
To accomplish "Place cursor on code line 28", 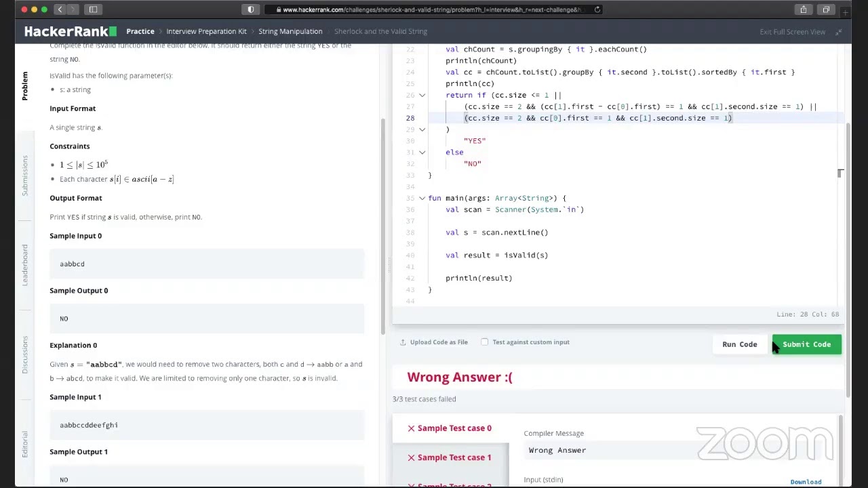I will (x=597, y=118).
